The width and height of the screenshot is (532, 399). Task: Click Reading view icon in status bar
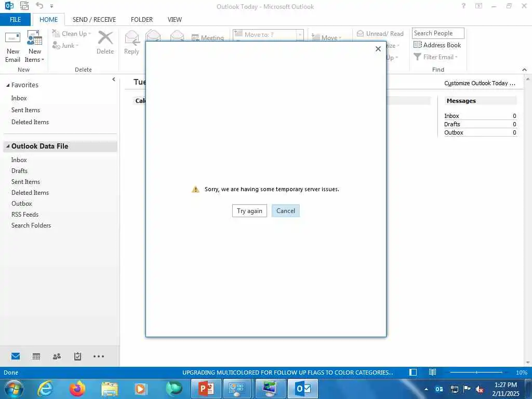click(x=432, y=372)
